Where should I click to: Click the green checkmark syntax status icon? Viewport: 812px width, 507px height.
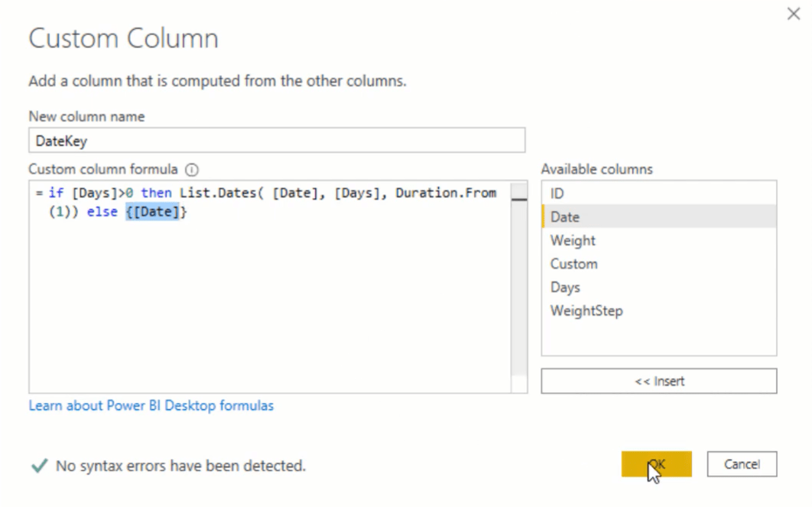coord(39,466)
